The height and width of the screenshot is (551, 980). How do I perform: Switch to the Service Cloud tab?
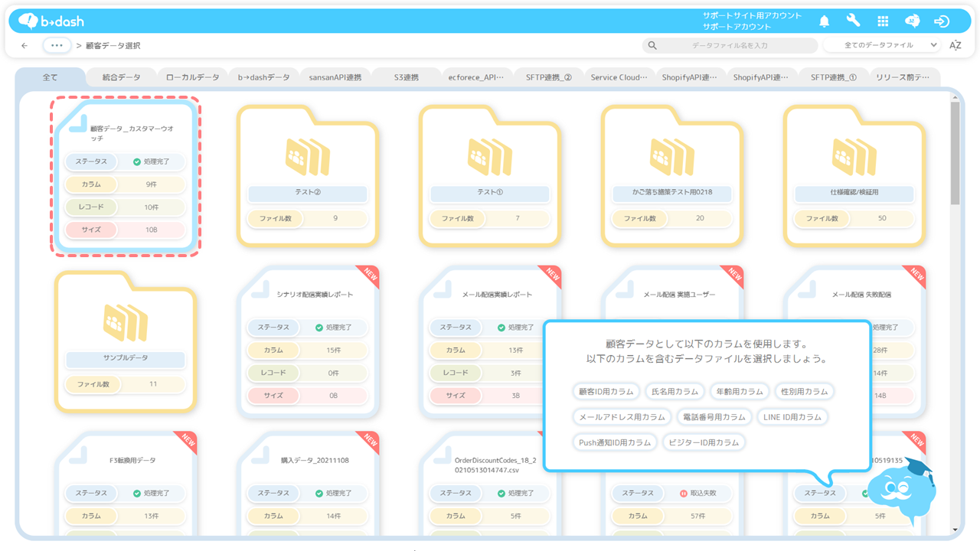coord(619,77)
